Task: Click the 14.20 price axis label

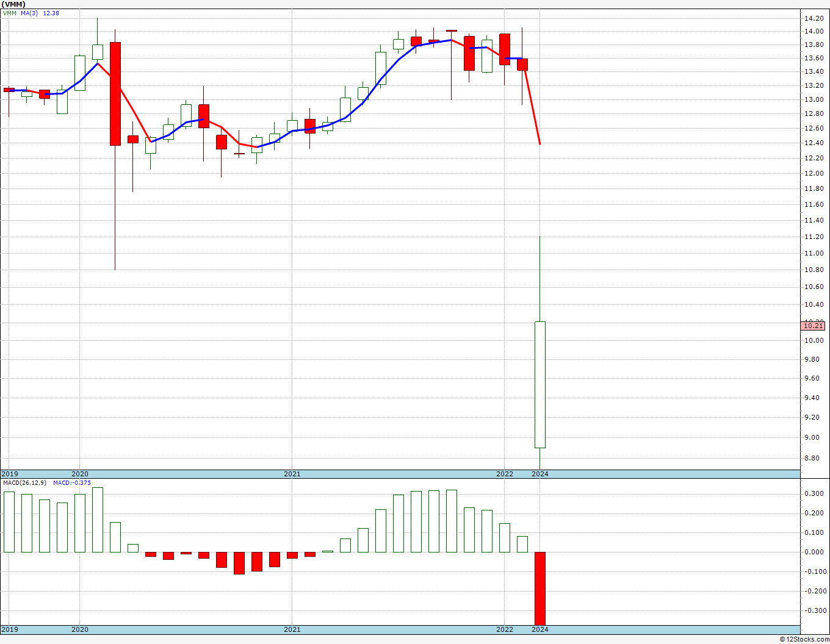Action: coord(814,19)
